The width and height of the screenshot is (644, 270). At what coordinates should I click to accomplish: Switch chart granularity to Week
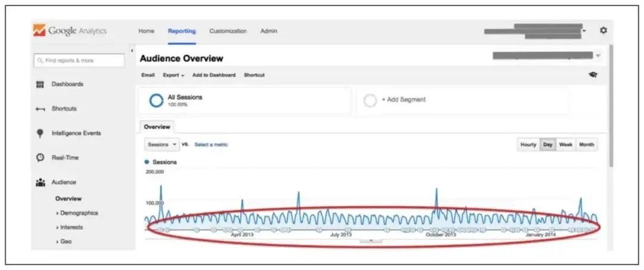click(565, 145)
